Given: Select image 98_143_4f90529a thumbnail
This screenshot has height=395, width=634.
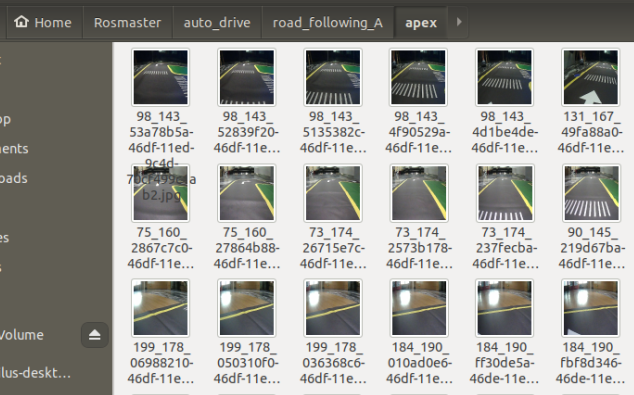Looking at the screenshot, I should [x=418, y=77].
